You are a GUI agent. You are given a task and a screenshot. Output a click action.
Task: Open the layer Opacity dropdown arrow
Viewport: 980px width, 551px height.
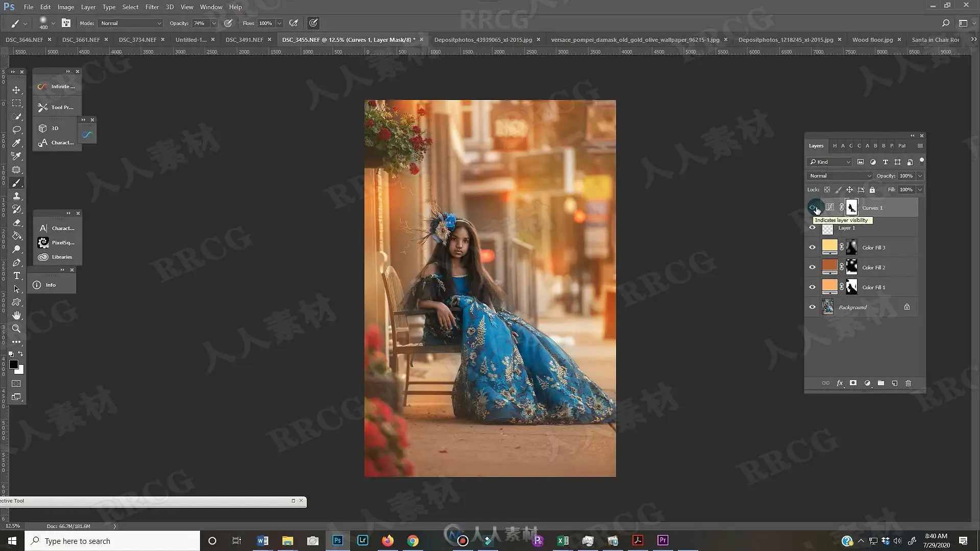pyautogui.click(x=920, y=176)
